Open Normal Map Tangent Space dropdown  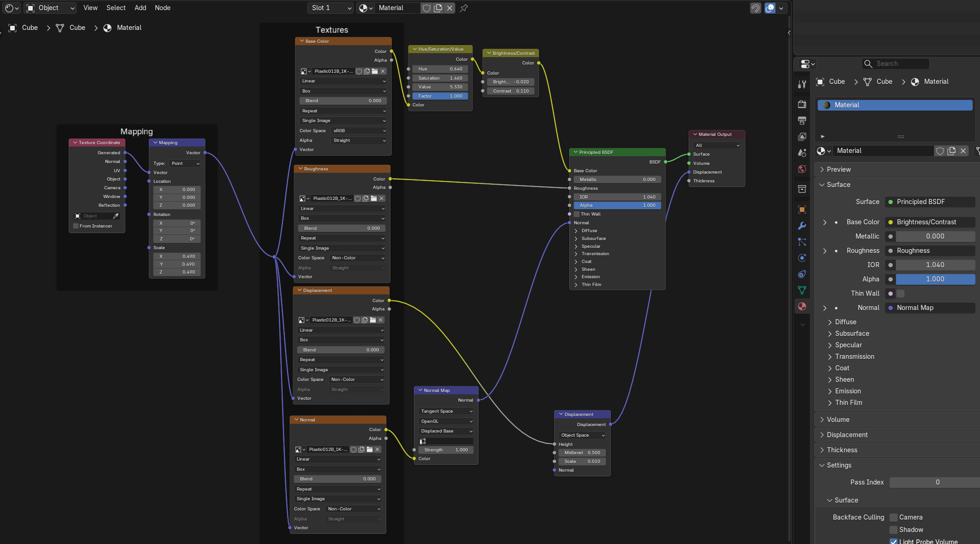pos(446,411)
